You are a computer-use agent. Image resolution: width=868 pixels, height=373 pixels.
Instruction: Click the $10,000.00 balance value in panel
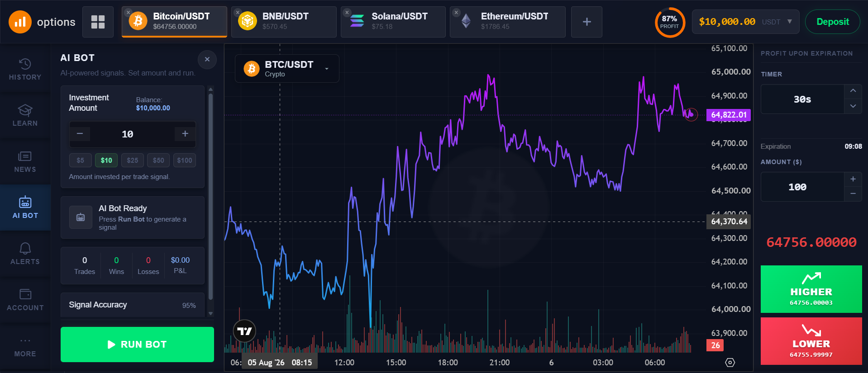coord(153,108)
